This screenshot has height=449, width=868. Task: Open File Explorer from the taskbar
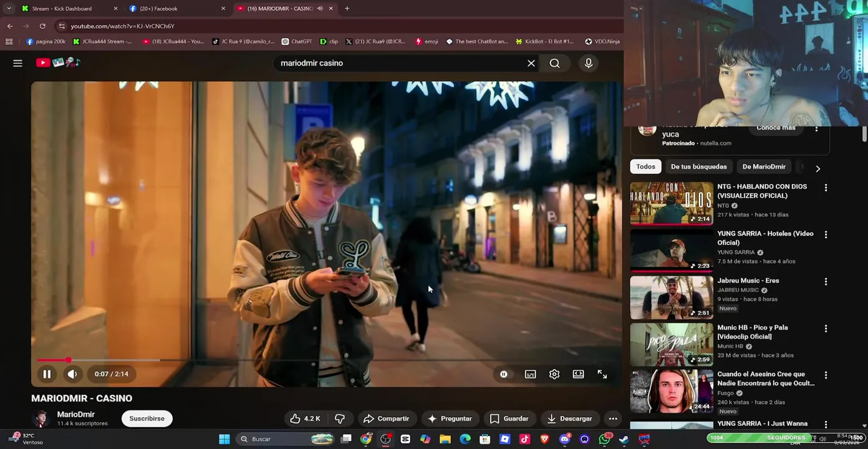(x=445, y=439)
